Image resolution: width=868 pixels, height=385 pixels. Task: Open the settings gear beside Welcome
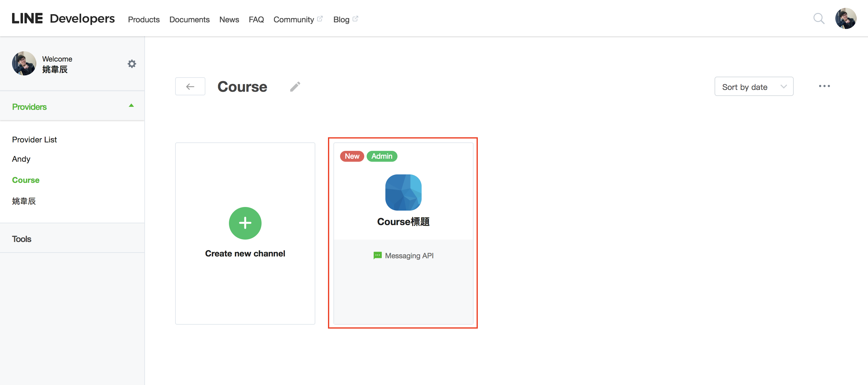[132, 64]
